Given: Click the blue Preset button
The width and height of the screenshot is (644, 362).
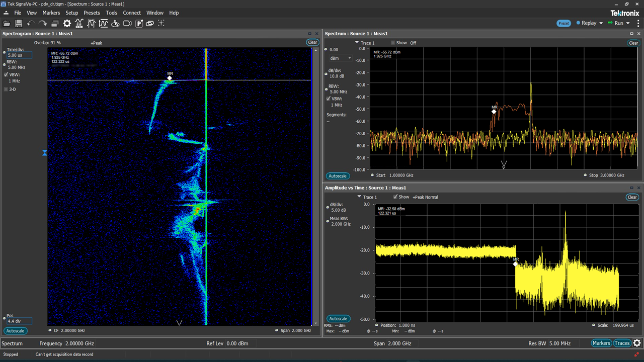Looking at the screenshot, I should [x=564, y=23].
